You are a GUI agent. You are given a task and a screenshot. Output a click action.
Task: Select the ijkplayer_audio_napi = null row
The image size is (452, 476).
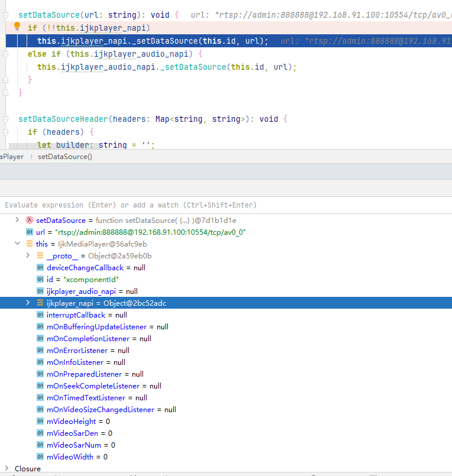coord(226,292)
